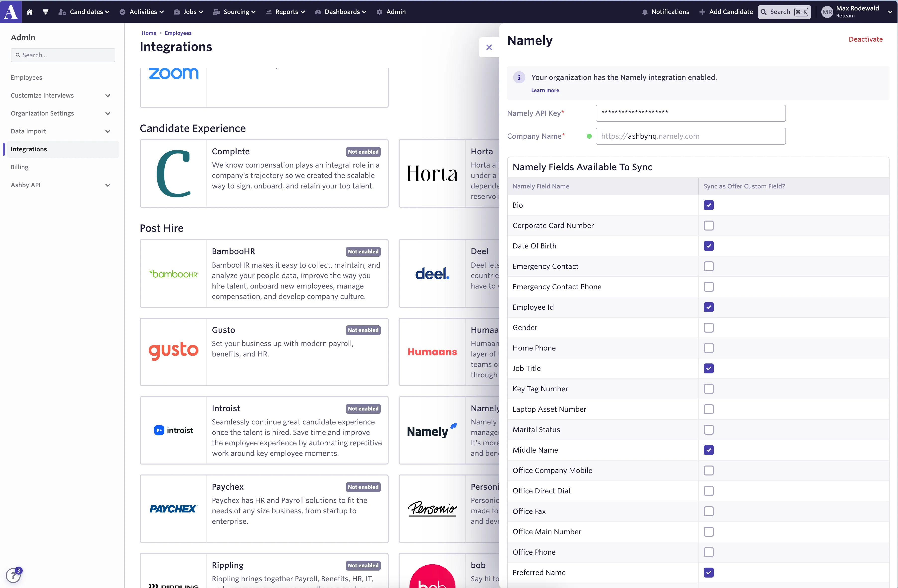The width and height of the screenshot is (898, 588).
Task: Go to home via house icon
Action: (30, 12)
